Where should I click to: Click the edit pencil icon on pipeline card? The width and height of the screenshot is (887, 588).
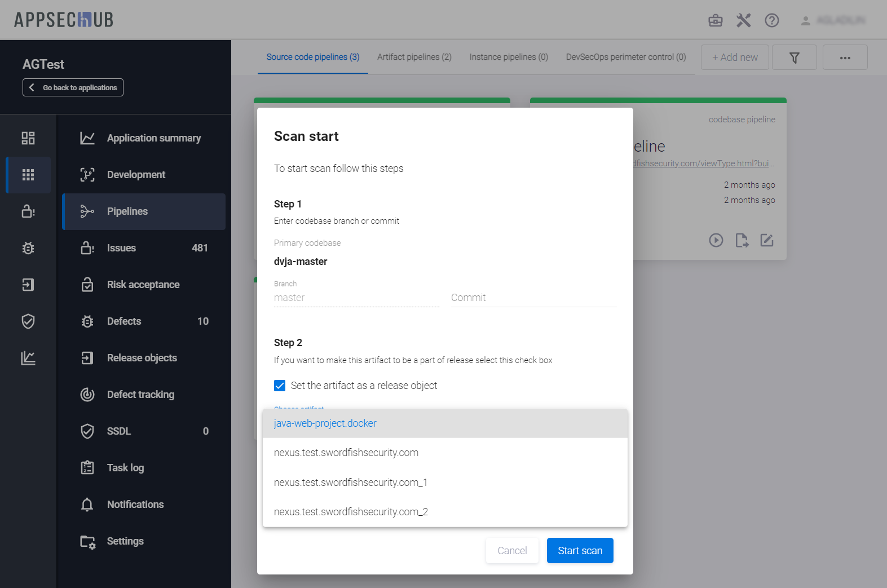(x=766, y=240)
